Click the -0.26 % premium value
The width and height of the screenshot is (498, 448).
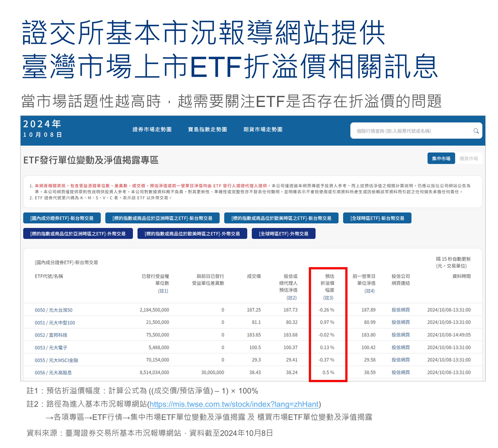point(326,310)
